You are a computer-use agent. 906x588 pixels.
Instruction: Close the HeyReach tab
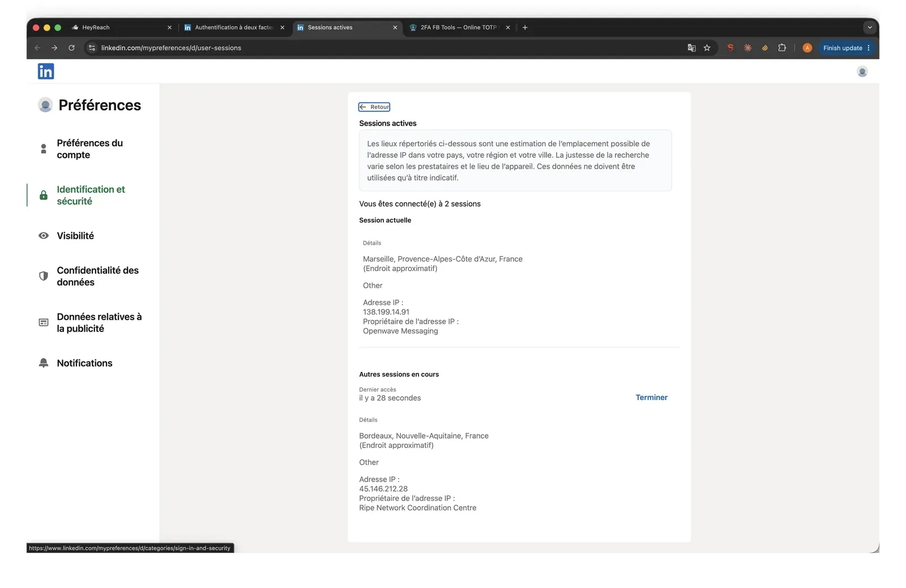click(x=169, y=27)
